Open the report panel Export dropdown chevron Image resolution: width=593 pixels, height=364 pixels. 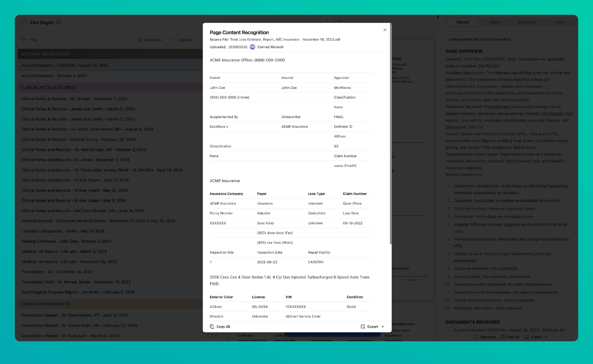pos(546,337)
